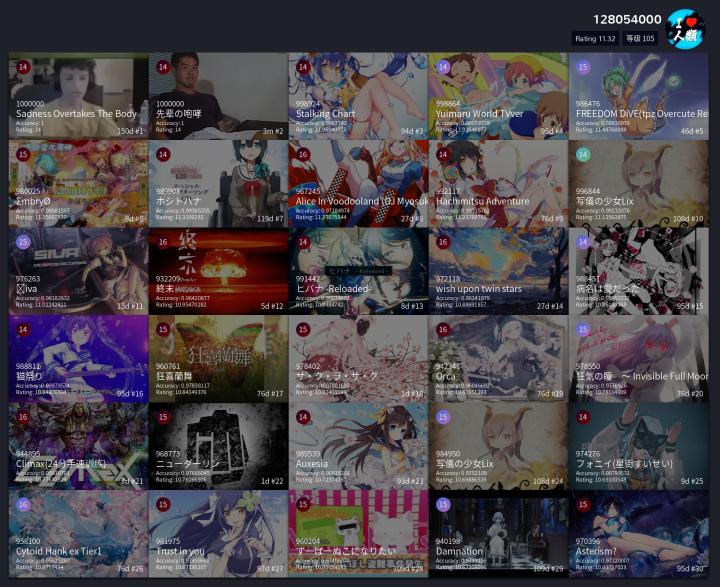Open the Auxesia score card
Screen dimensions: 720x587
pos(359,446)
